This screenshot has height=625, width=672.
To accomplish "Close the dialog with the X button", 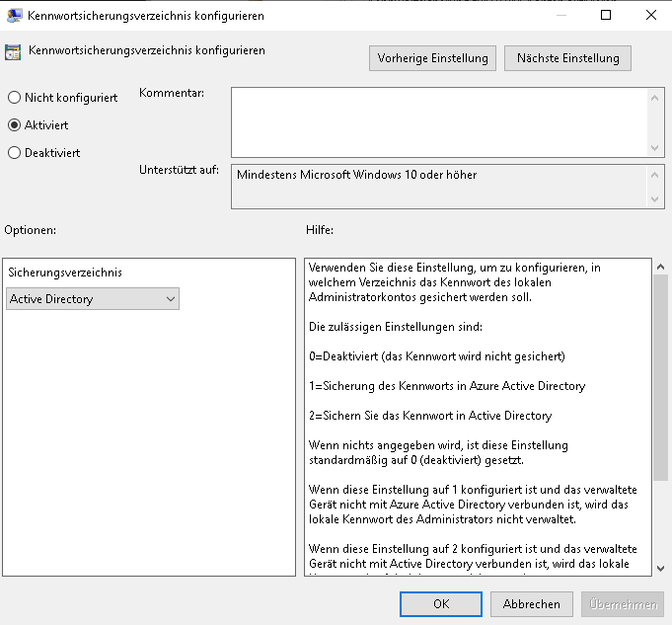I will tap(650, 15).
